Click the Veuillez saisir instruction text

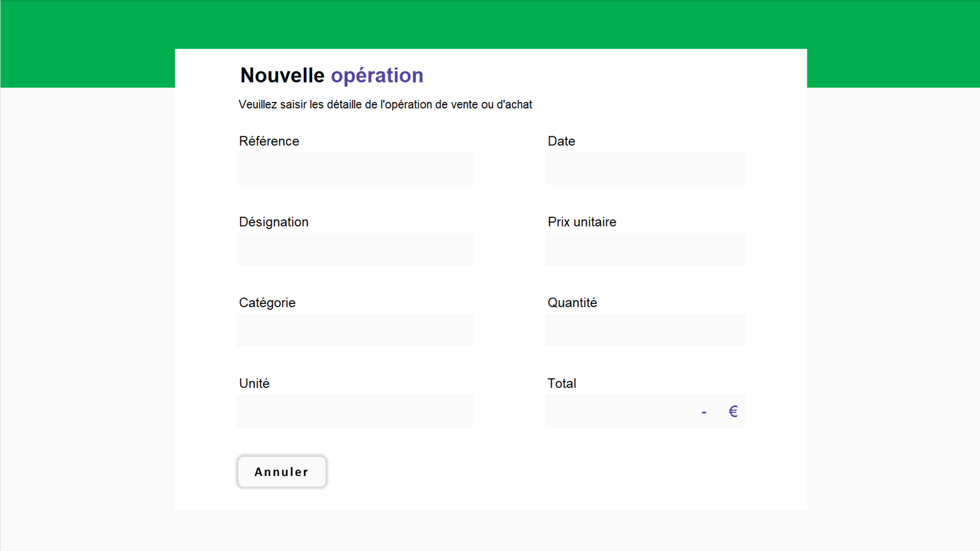point(385,105)
